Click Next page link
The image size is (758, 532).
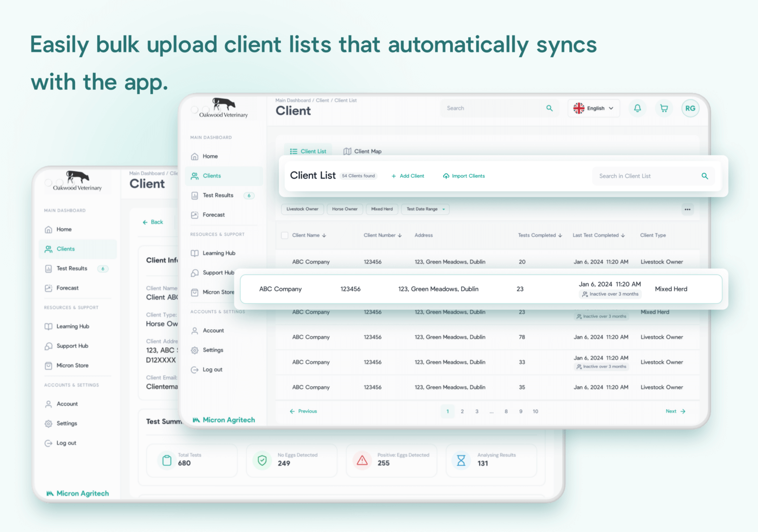[x=675, y=411]
